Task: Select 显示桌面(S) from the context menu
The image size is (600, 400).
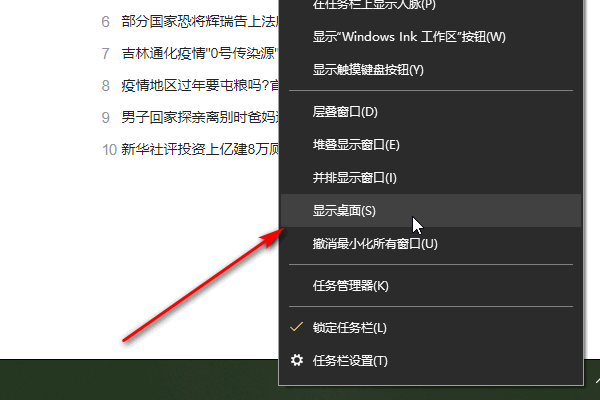Action: pyautogui.click(x=431, y=211)
